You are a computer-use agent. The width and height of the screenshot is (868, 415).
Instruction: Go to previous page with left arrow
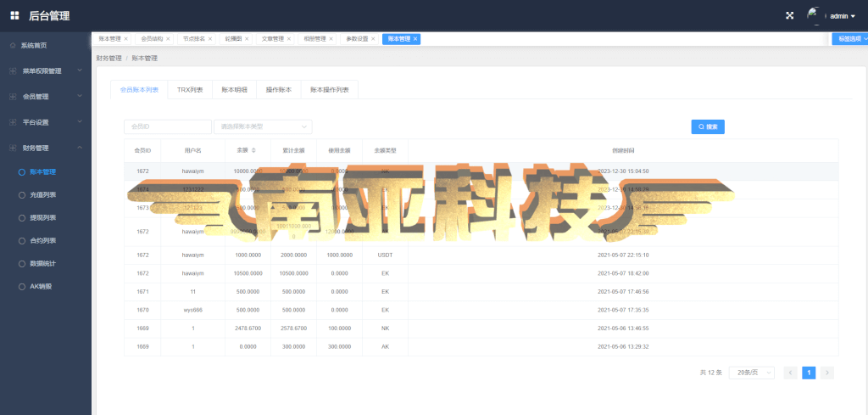[x=791, y=373]
